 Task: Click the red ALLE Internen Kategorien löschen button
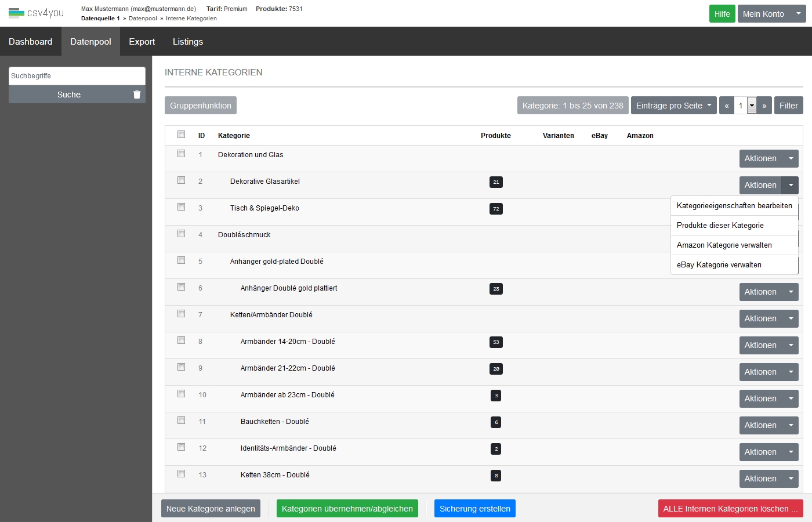[730, 509]
